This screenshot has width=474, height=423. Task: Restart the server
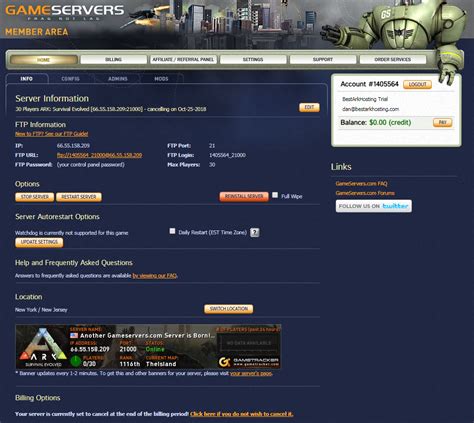tap(79, 197)
